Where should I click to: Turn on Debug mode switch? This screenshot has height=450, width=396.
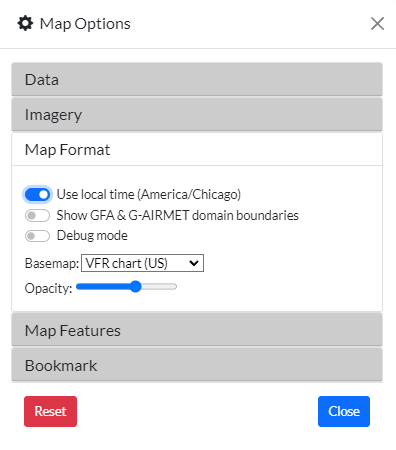tap(37, 236)
